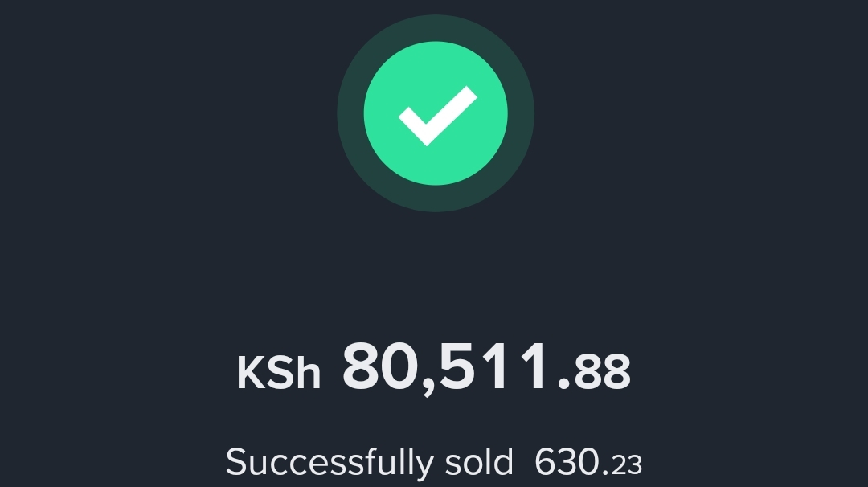
Task: Tap the long stroke of the checkmark
Action: pyautogui.click(x=451, y=113)
